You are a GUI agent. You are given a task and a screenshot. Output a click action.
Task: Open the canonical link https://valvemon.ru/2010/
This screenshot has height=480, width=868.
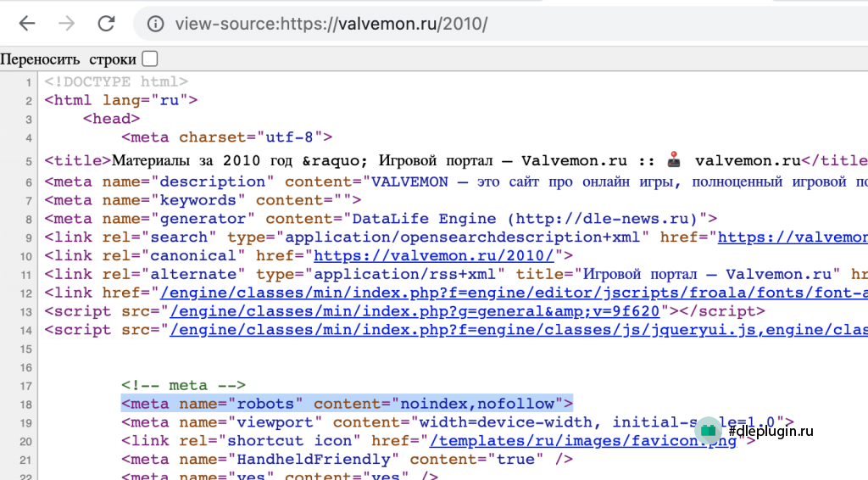tap(433, 256)
